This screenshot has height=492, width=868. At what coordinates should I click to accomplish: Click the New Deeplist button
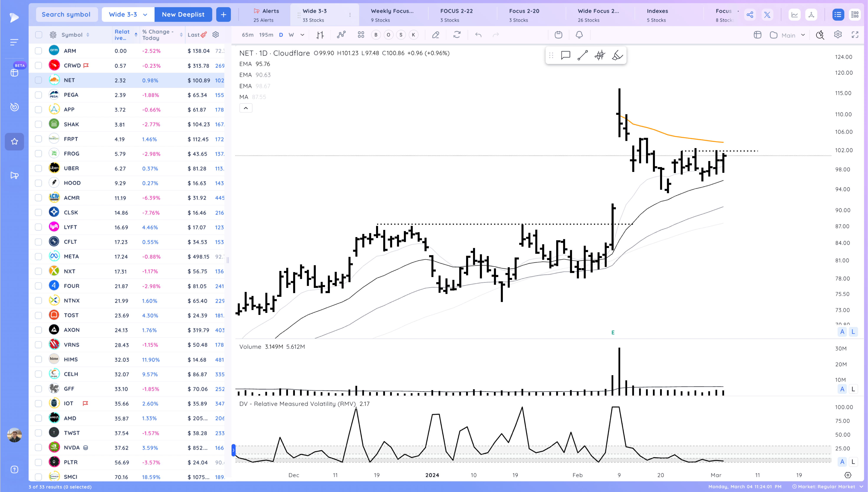183,15
